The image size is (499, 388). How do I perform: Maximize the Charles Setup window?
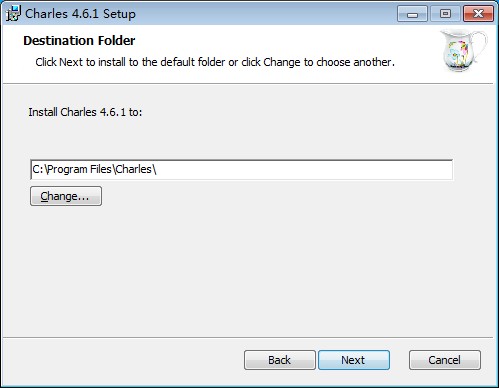tap(445, 14)
